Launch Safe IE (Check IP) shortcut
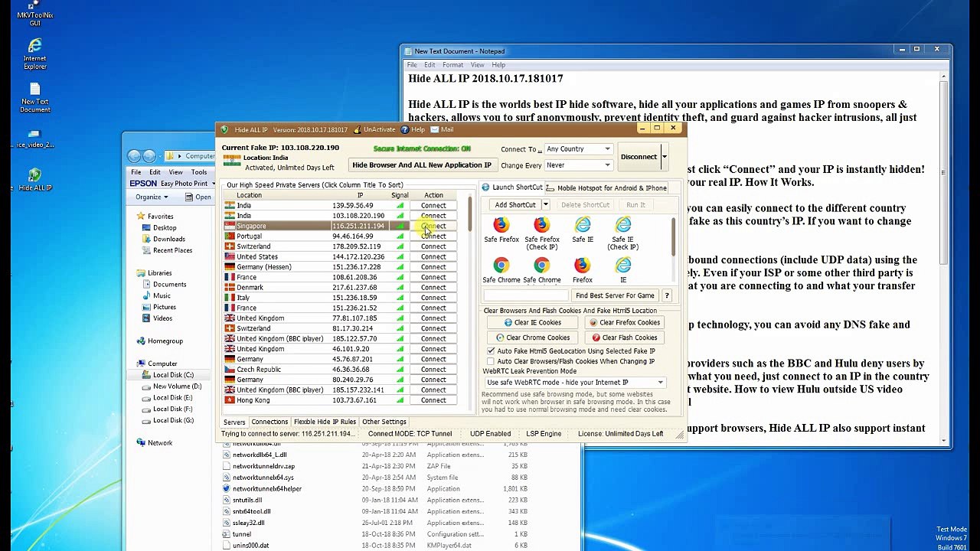 622,233
